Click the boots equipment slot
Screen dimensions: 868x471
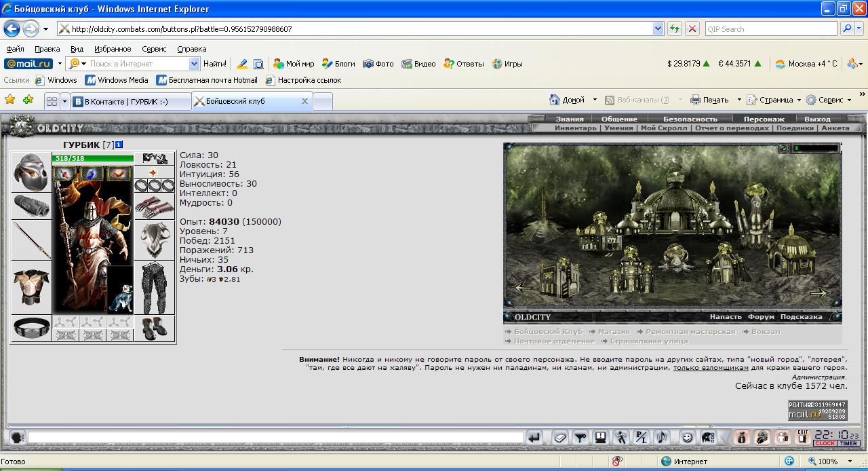(155, 328)
